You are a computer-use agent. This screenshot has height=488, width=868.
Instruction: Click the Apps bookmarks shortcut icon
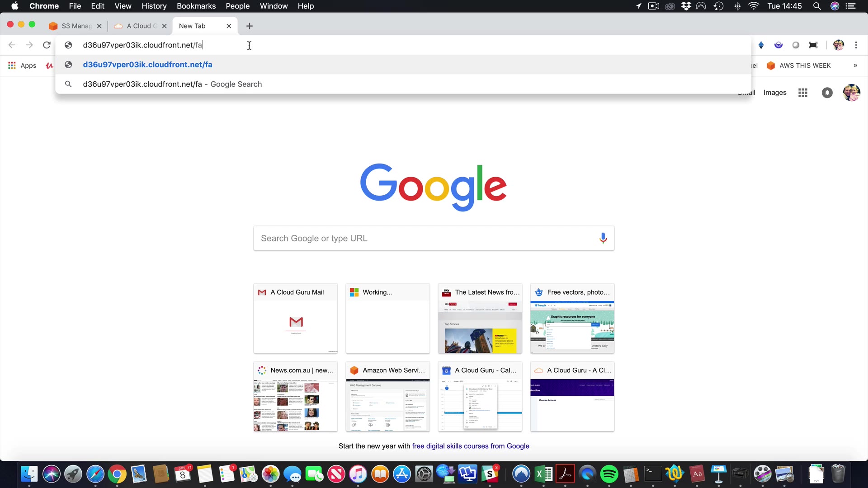12,66
